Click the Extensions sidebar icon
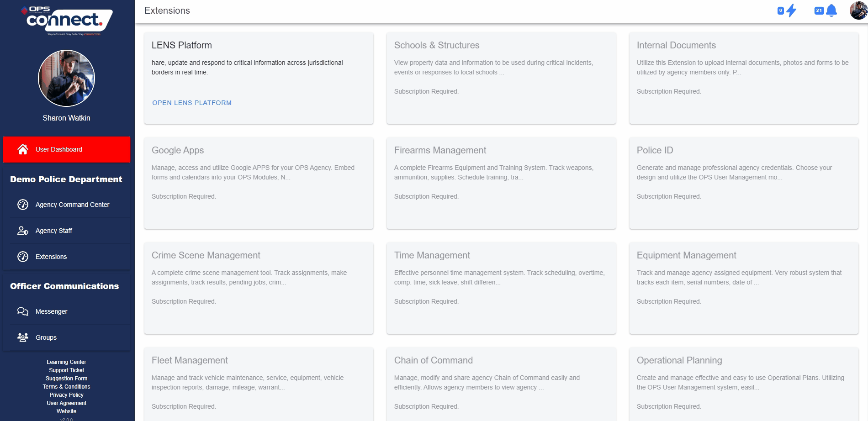 tap(23, 257)
